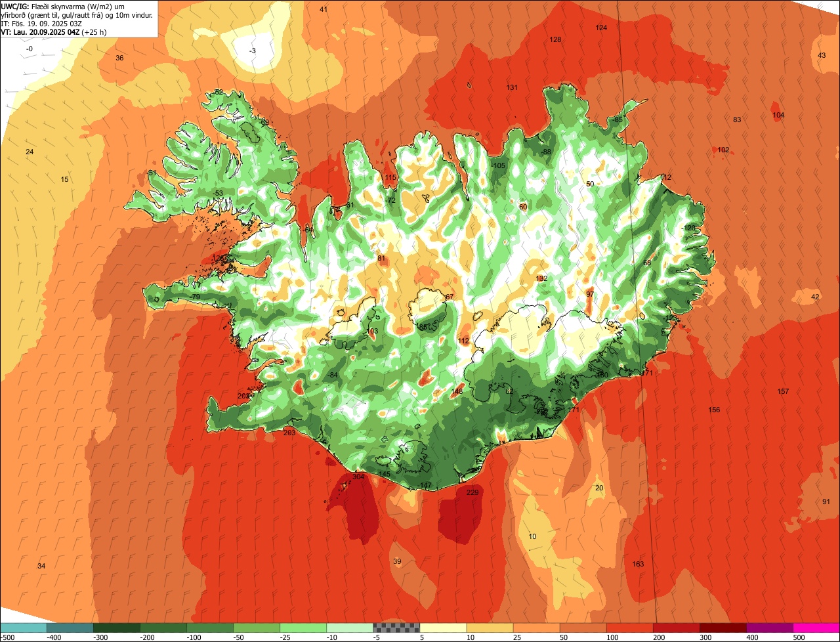This screenshot has height=642, width=840.
Task: Click the yellow-orange swatch from 10 to 25
Action: pyautogui.click(x=490, y=628)
